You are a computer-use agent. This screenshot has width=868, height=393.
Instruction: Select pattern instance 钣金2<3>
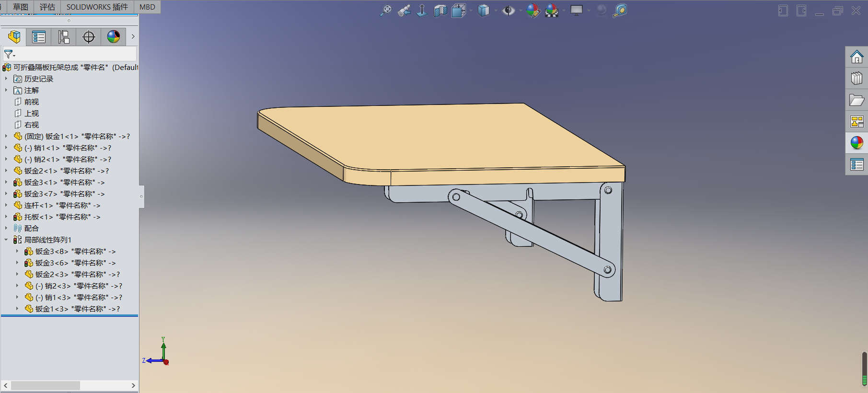72,274
